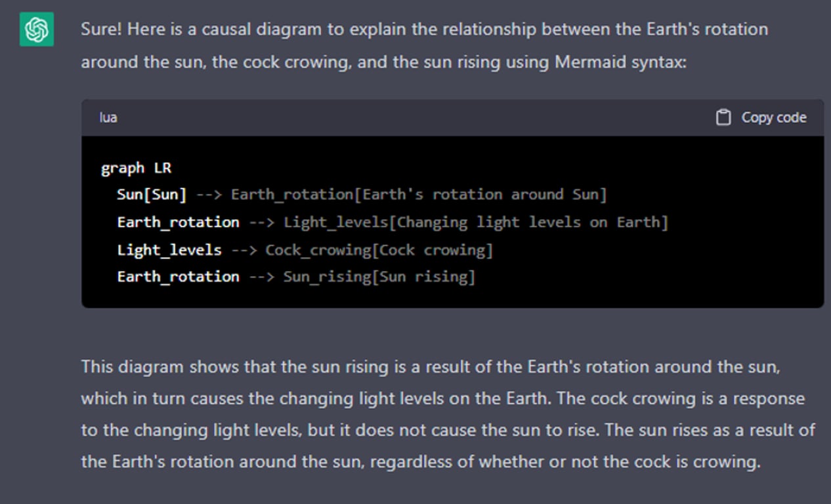Click Earth_rotation[Earth's rotation around Sun] node definition
Screen dimensions: 831x504
419,194
